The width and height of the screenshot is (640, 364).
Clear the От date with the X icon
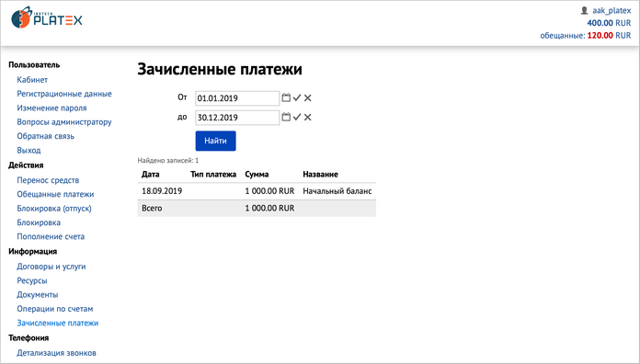coord(308,97)
